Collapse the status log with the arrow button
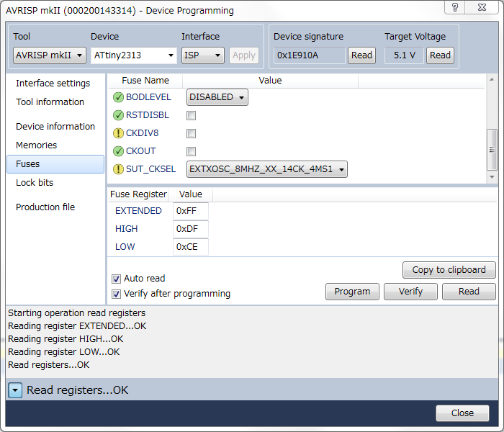 15,390
